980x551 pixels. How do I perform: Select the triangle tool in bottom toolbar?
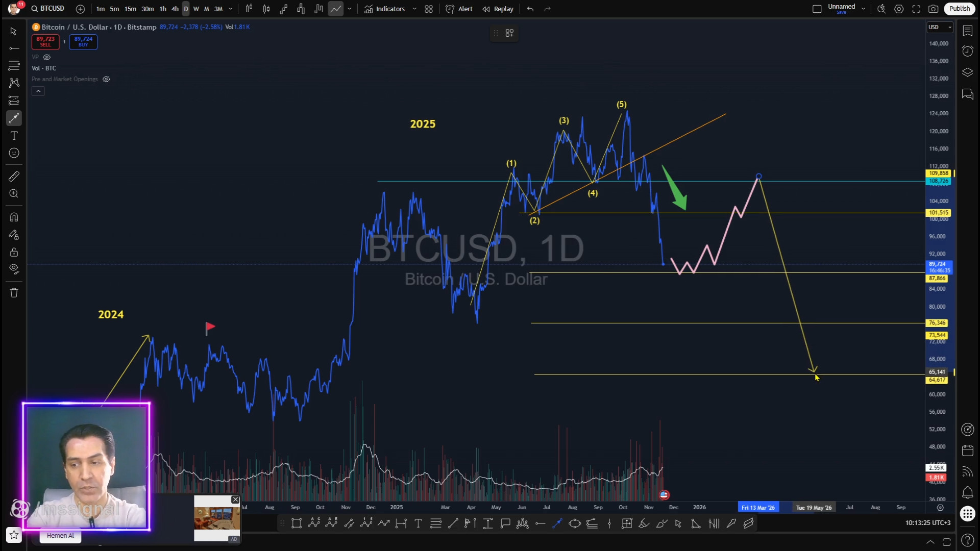(696, 523)
